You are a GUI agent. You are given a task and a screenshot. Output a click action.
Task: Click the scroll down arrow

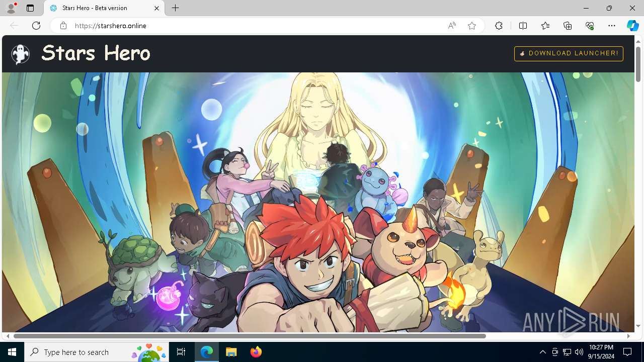[638, 326]
